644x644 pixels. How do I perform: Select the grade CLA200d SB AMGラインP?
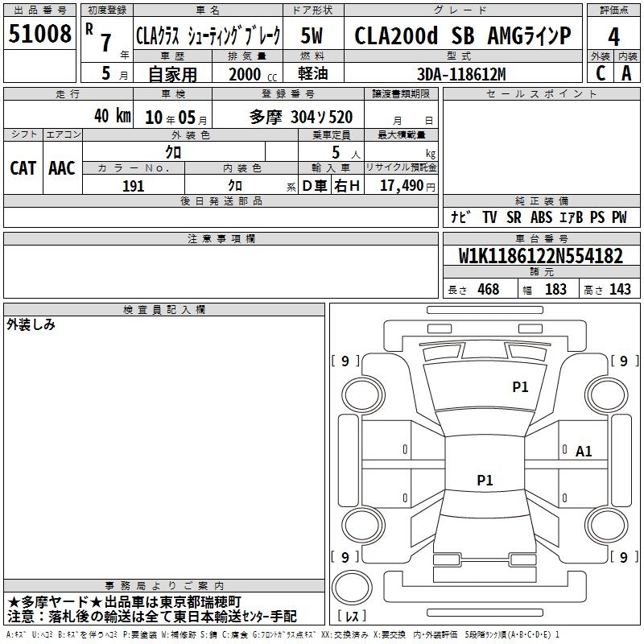click(x=462, y=35)
